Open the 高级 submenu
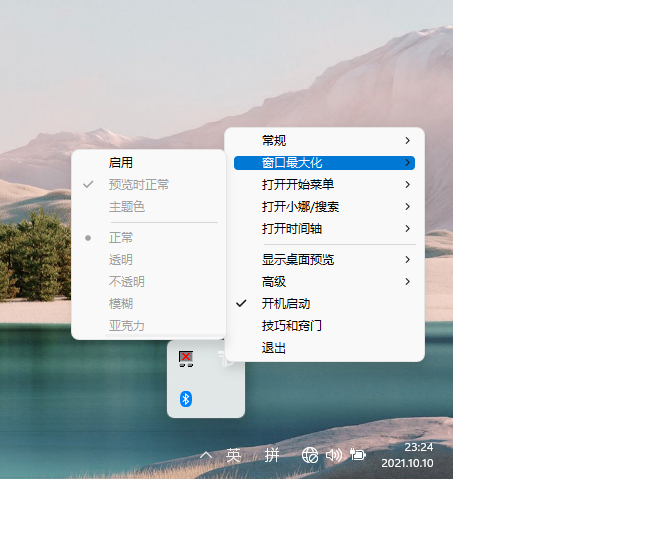The width and height of the screenshot is (669, 538). pyautogui.click(x=324, y=282)
